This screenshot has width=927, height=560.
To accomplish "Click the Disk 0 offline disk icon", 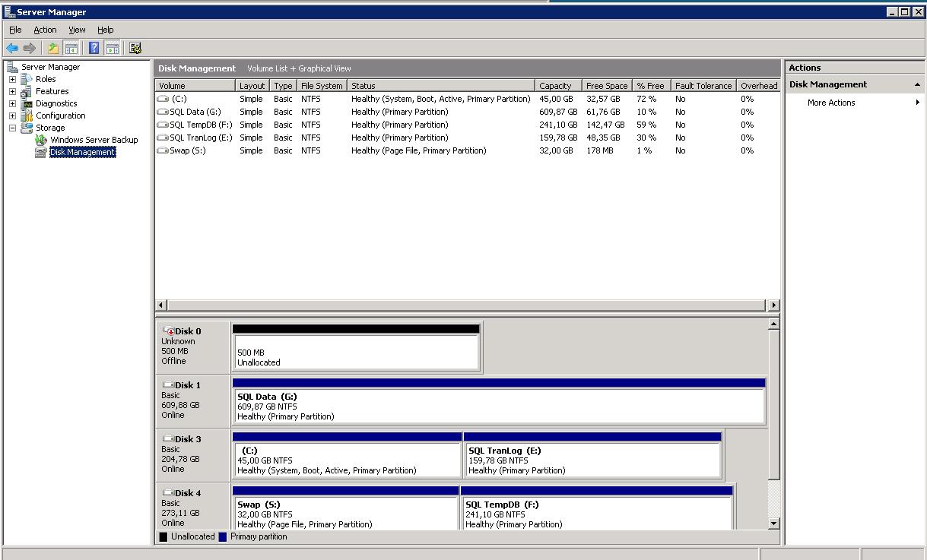I will pos(169,331).
